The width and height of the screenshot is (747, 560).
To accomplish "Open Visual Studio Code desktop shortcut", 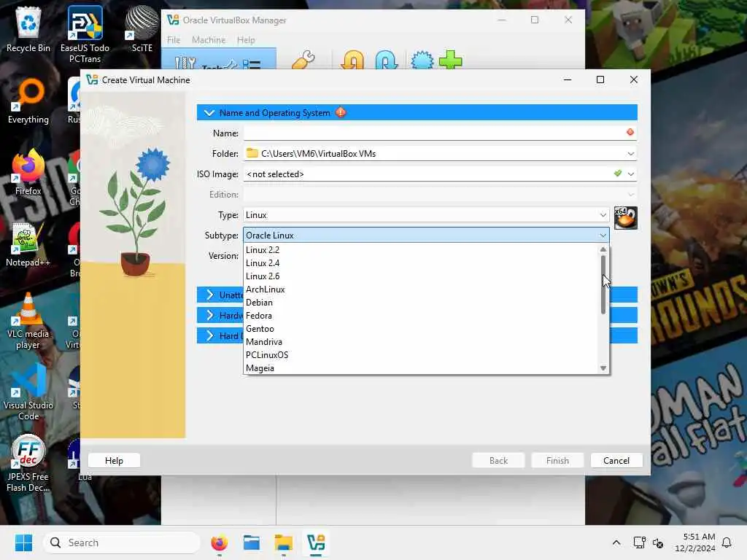I will (x=28, y=392).
